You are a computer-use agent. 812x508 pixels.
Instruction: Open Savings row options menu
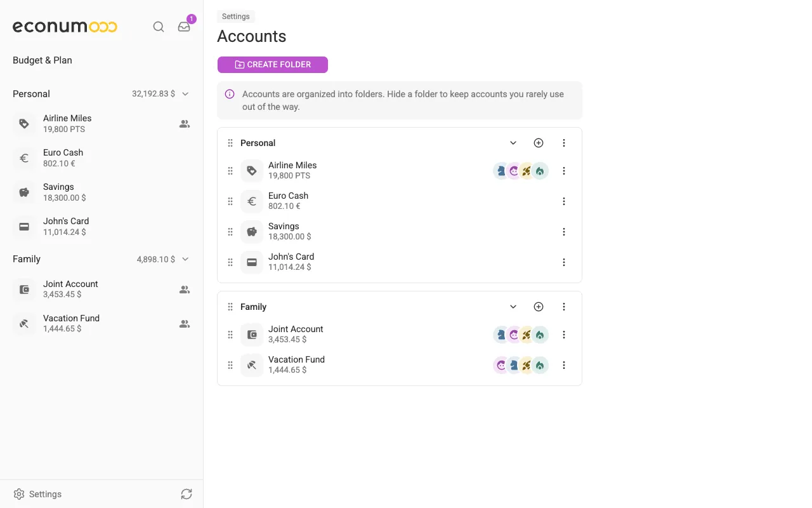tap(564, 232)
